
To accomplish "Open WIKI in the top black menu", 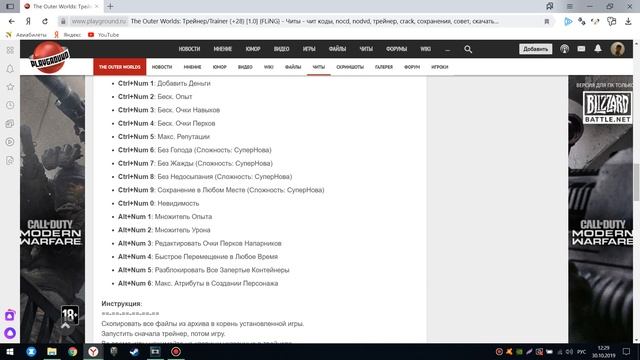I will [425, 49].
